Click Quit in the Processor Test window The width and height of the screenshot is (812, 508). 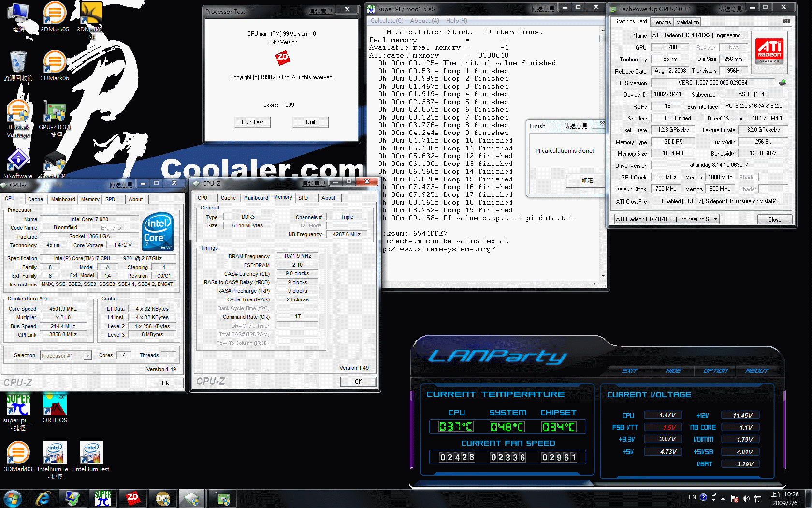point(310,122)
